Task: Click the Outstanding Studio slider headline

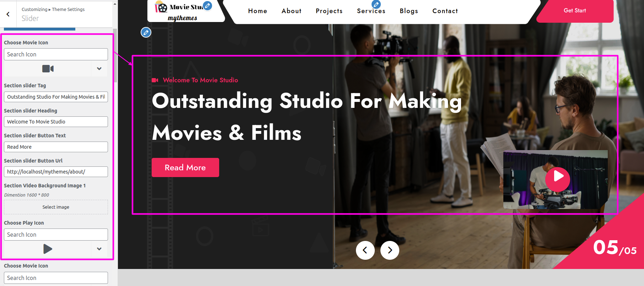Action: tap(307, 117)
